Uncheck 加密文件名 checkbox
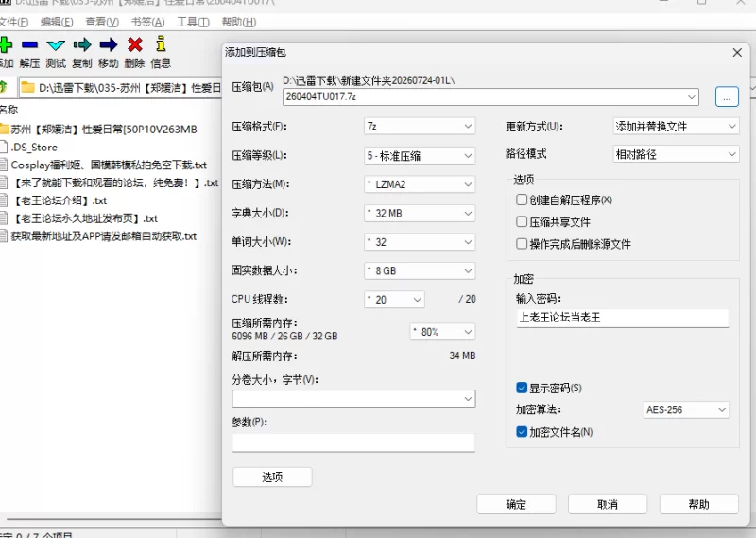 [x=522, y=431]
